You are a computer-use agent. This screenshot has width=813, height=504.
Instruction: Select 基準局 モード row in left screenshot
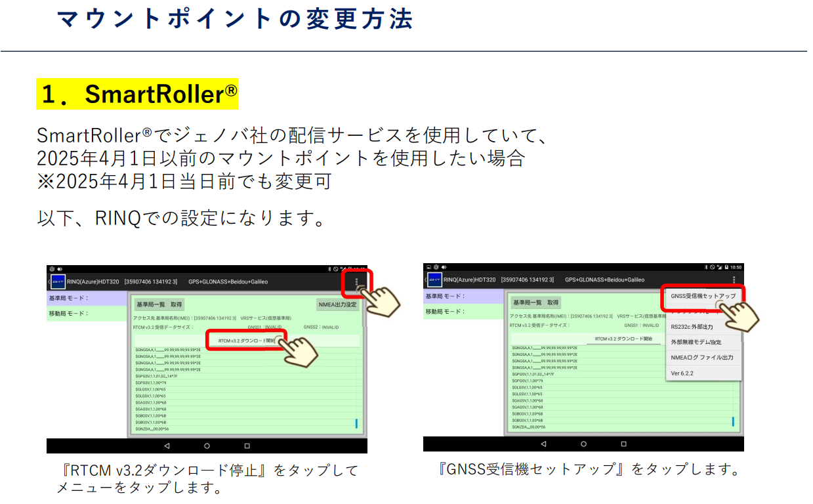click(87, 298)
